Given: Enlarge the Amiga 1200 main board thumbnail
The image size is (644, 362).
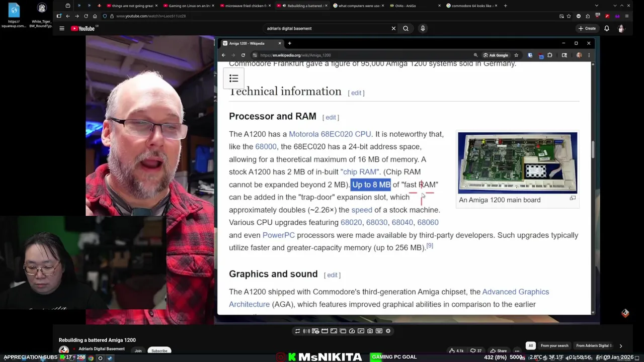Looking at the screenshot, I should pos(518,163).
